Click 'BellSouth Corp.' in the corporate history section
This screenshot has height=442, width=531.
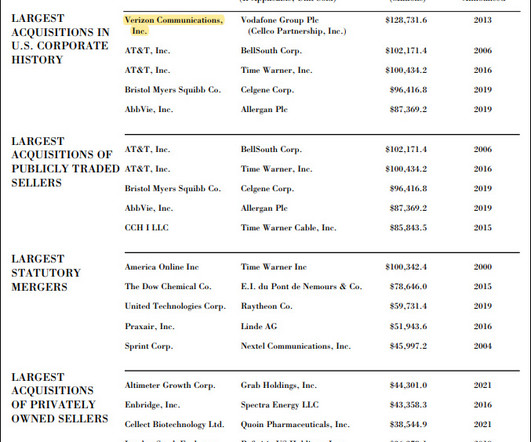271,51
